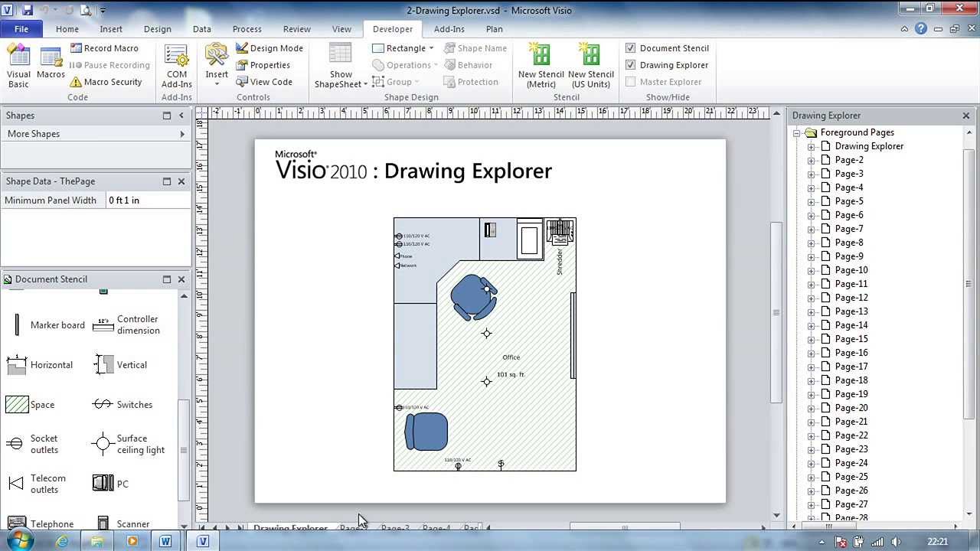
Task: Go to first page tab arrow
Action: coord(202,528)
